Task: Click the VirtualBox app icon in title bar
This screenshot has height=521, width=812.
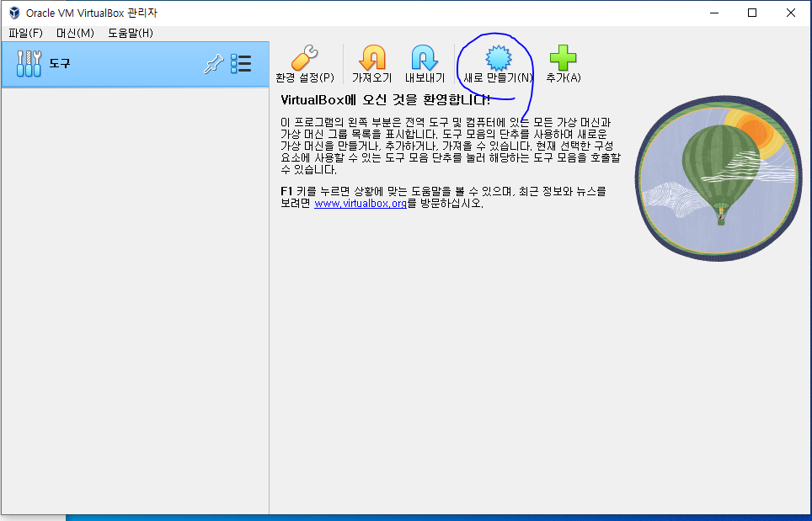Action: [x=14, y=13]
